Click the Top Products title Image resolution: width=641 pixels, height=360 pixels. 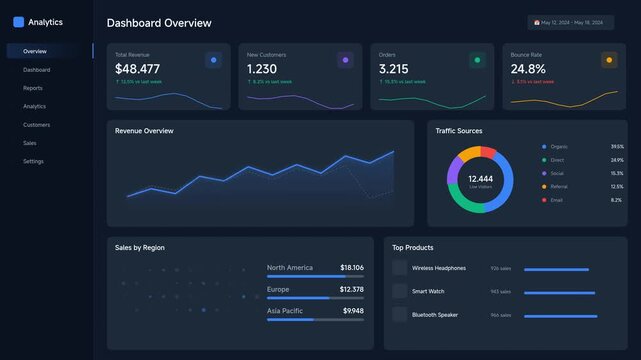pos(412,248)
